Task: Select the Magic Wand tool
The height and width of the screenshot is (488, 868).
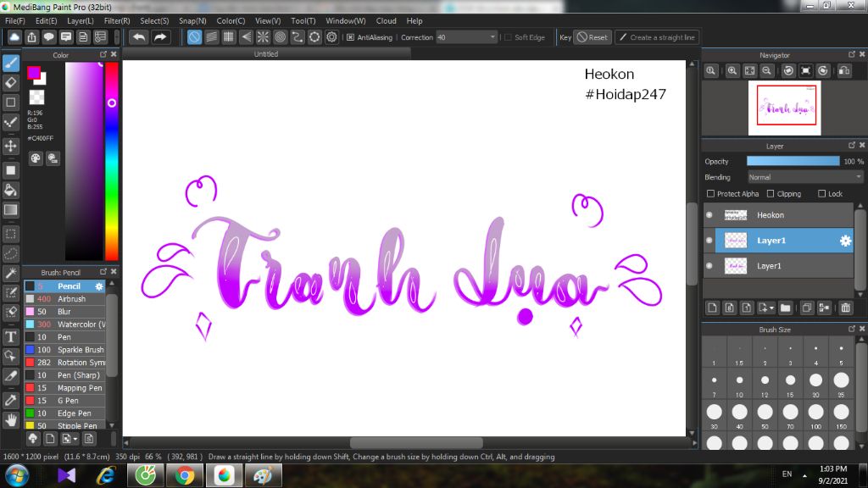Action: [x=11, y=274]
